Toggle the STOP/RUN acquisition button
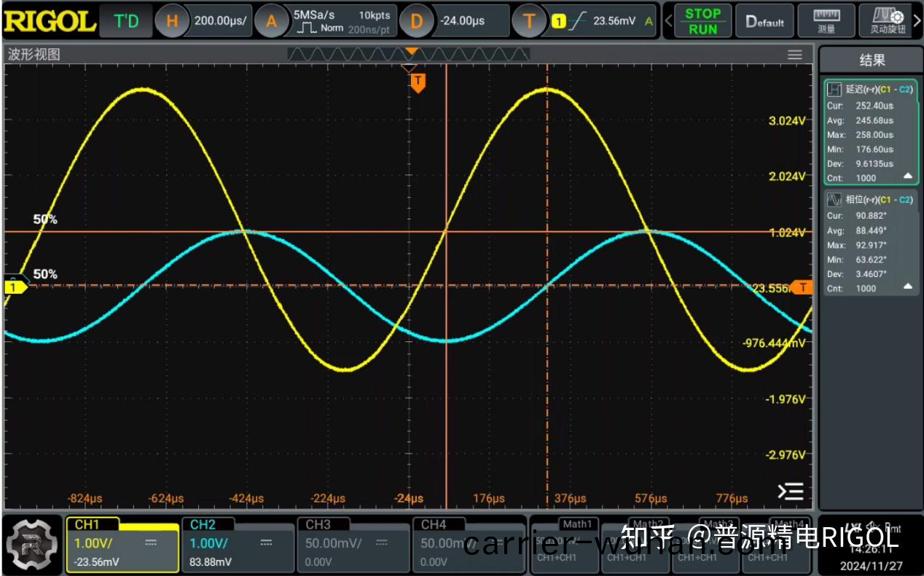The height and width of the screenshot is (576, 924). (702, 21)
